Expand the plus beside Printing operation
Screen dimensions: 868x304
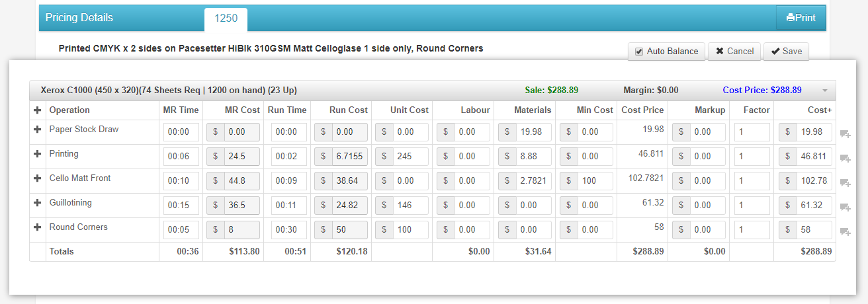[x=38, y=155]
